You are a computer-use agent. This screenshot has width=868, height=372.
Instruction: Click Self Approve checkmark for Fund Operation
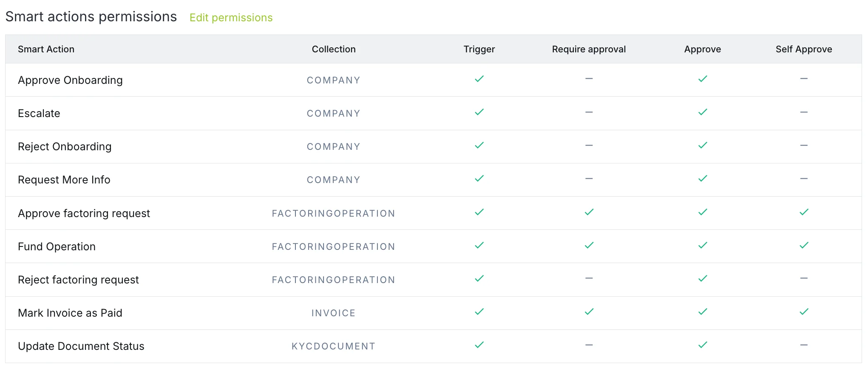click(x=804, y=245)
